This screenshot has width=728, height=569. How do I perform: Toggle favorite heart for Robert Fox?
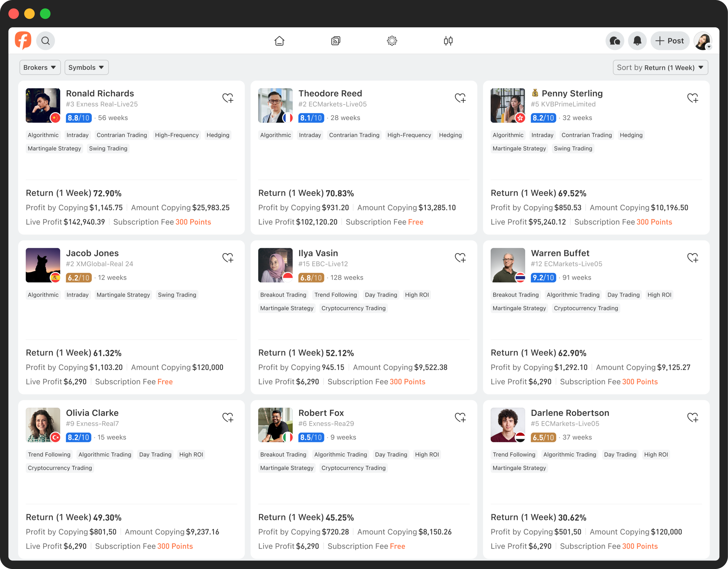(x=460, y=417)
